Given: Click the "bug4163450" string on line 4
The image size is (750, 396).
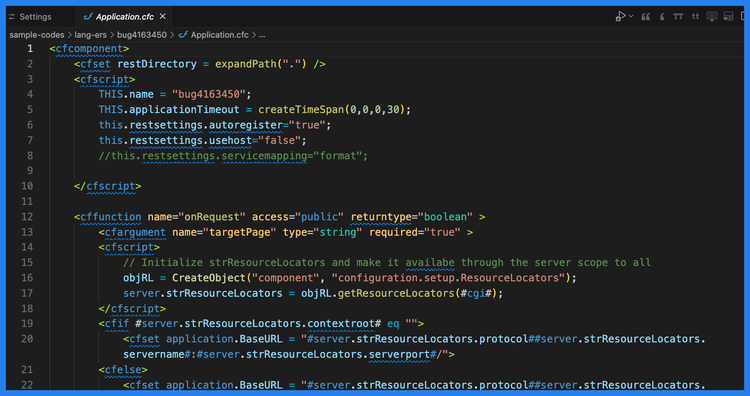Looking at the screenshot, I should [x=209, y=94].
